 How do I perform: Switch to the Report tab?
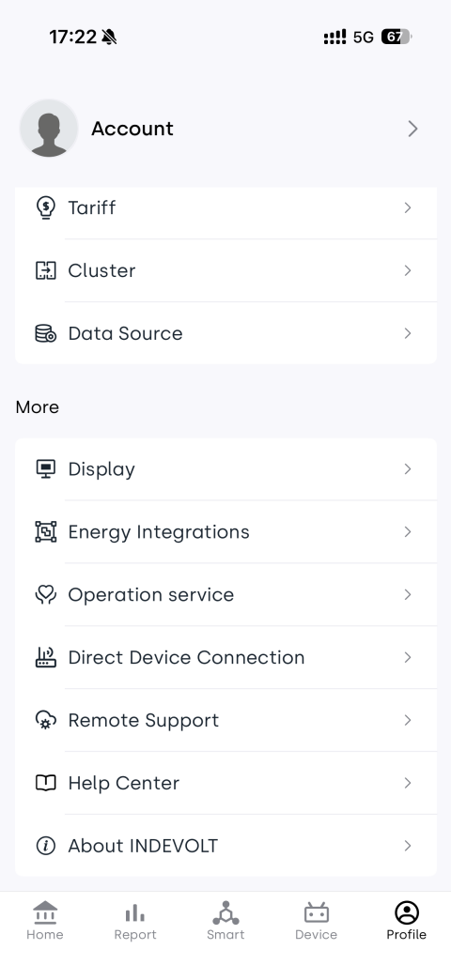tap(135, 921)
